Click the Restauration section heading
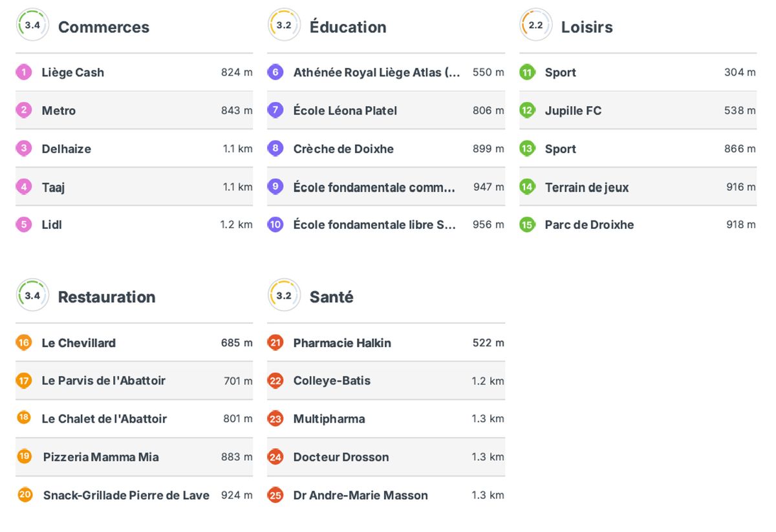776x532 pixels. point(107,297)
